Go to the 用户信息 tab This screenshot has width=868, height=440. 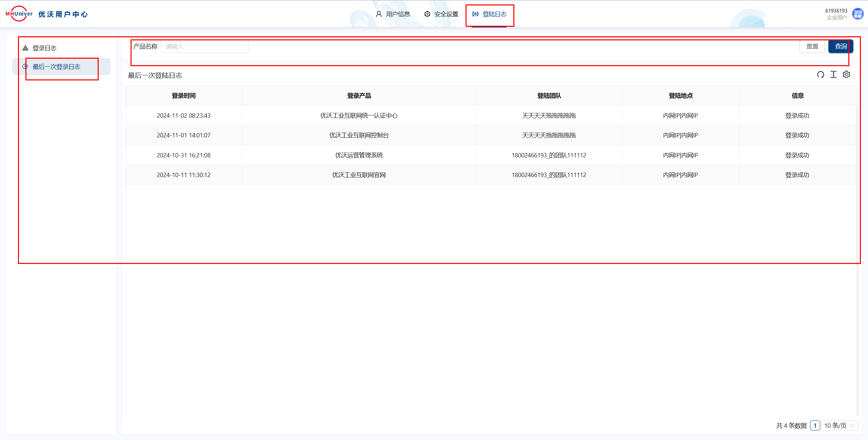pyautogui.click(x=398, y=14)
